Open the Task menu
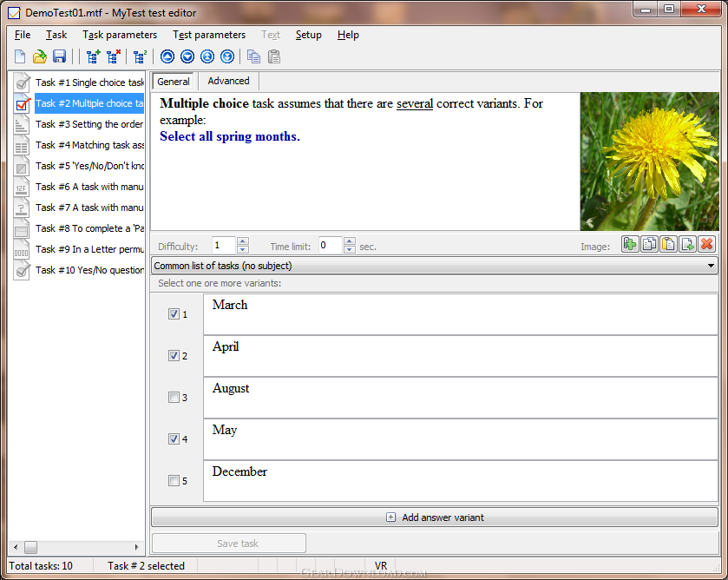Viewport: 728px width, 580px height. click(56, 35)
